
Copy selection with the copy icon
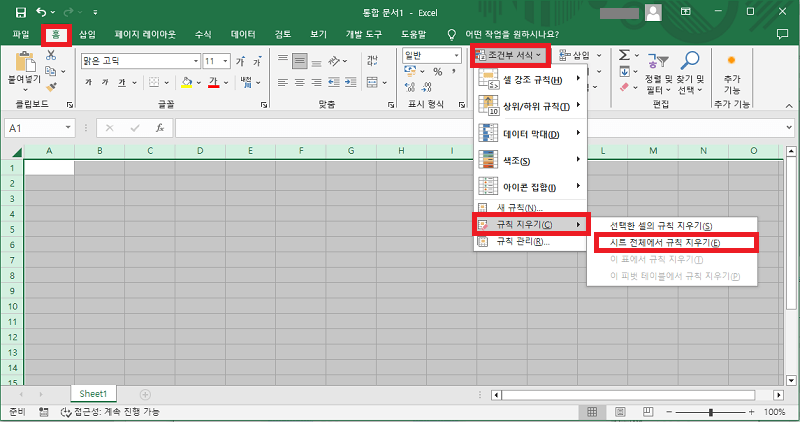(x=50, y=71)
